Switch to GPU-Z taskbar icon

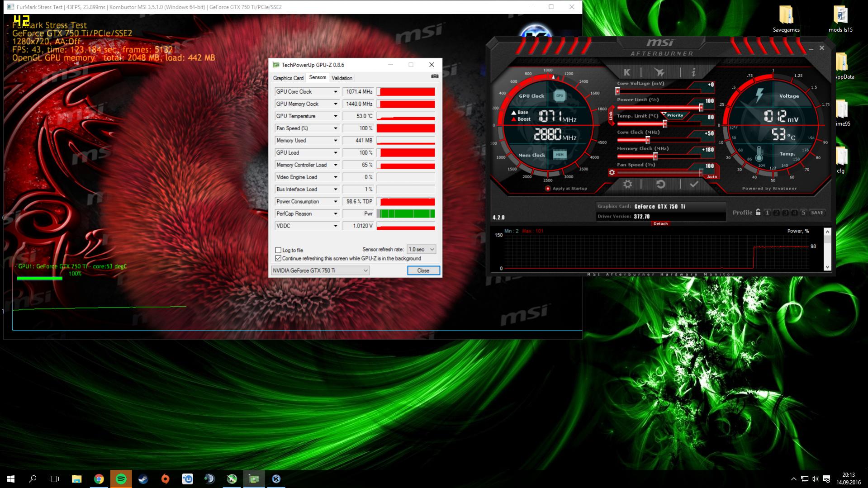[x=254, y=479]
